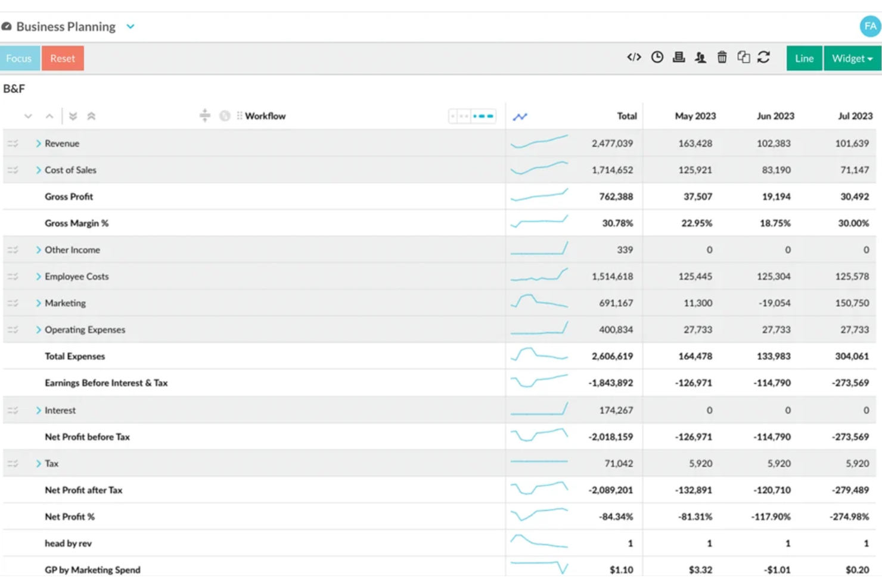This screenshot has height=588, width=882.
Task: Open the embed code view
Action: (x=633, y=57)
